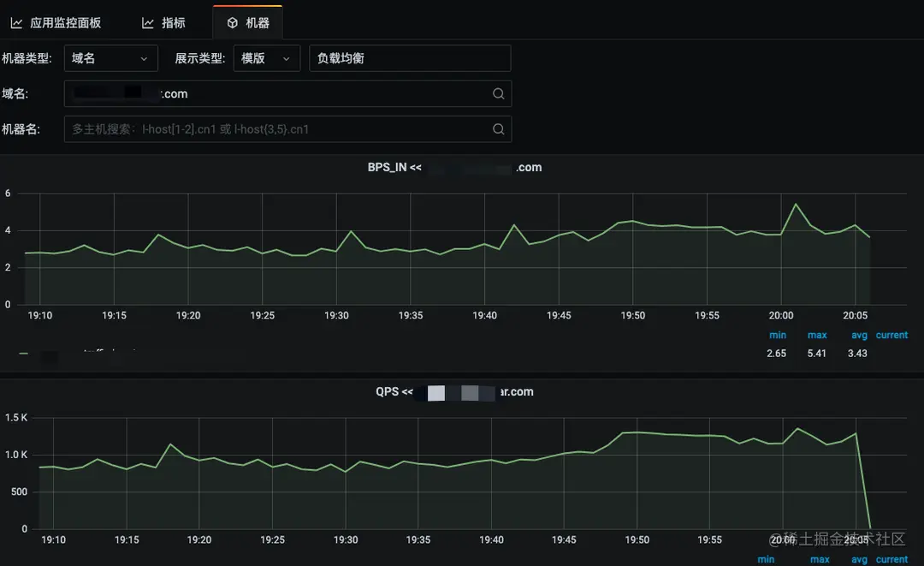Click the 19:50 tick label on the QPS chart
The width and height of the screenshot is (924, 566).
click(x=637, y=539)
